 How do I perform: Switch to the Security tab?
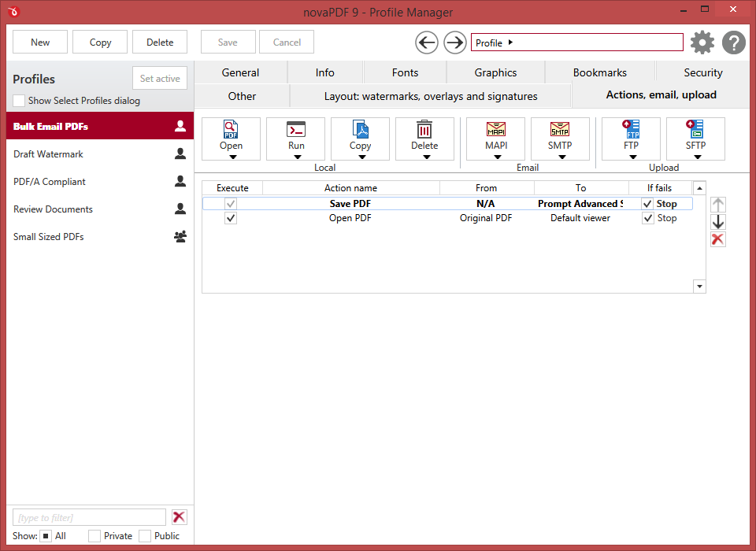click(x=702, y=72)
